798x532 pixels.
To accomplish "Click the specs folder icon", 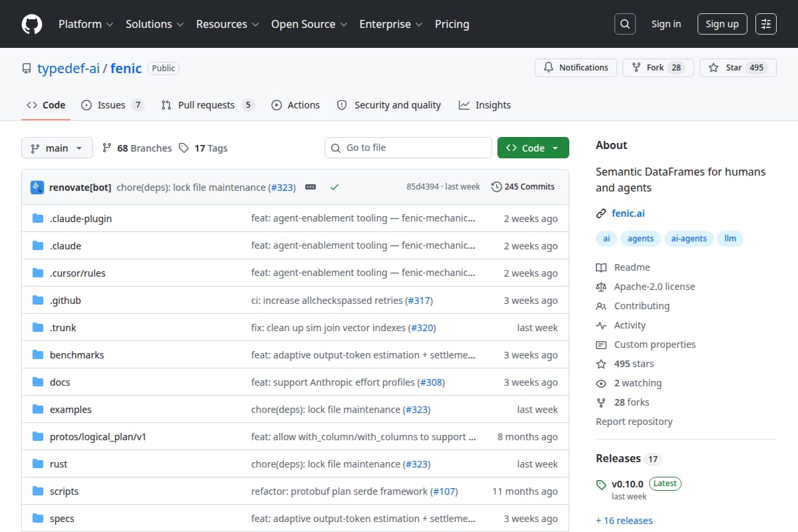I will 38,519.
